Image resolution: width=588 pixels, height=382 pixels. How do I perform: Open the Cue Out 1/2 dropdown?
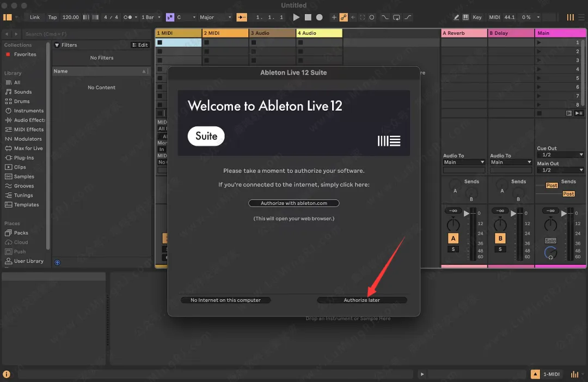(560, 155)
